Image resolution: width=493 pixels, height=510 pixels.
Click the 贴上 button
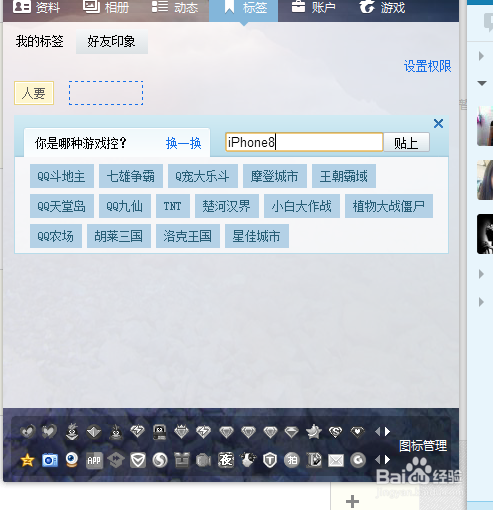pos(406,143)
